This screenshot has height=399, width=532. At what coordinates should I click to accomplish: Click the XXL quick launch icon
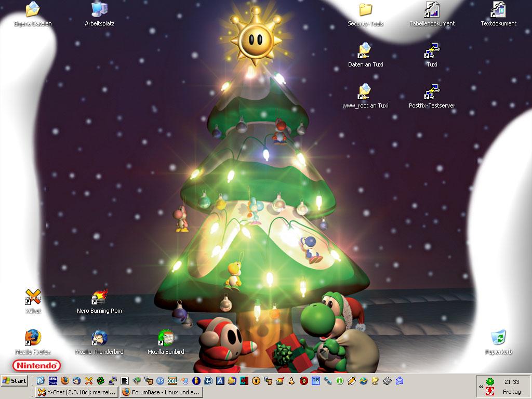(x=172, y=381)
